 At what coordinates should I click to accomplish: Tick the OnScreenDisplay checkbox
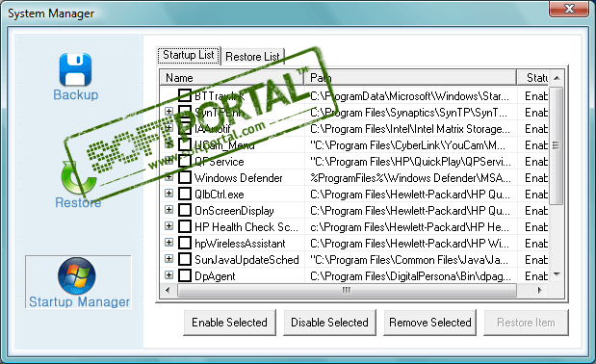185,210
